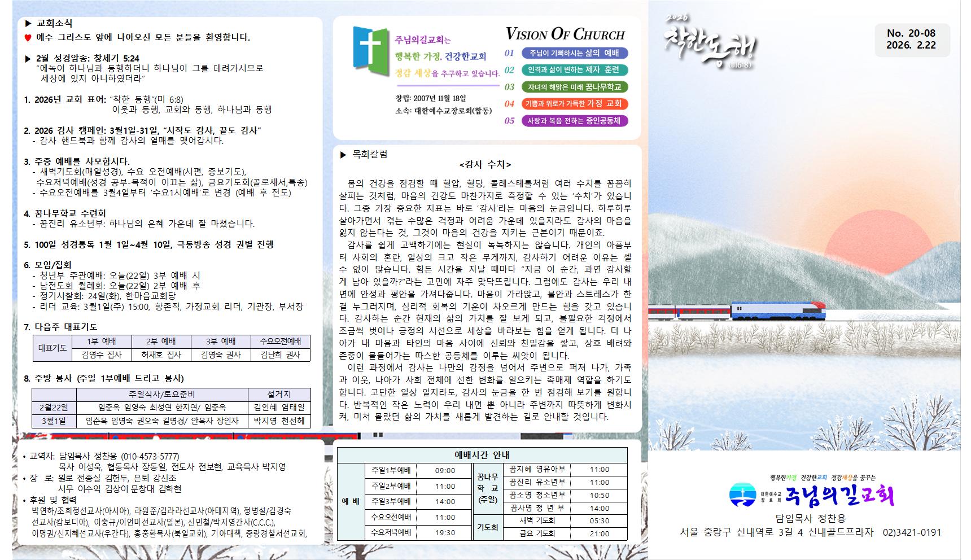This screenshot has width=971, height=560.
Task: Click the pastor phone number 010-4573-5777
Action: pyautogui.click(x=150, y=456)
